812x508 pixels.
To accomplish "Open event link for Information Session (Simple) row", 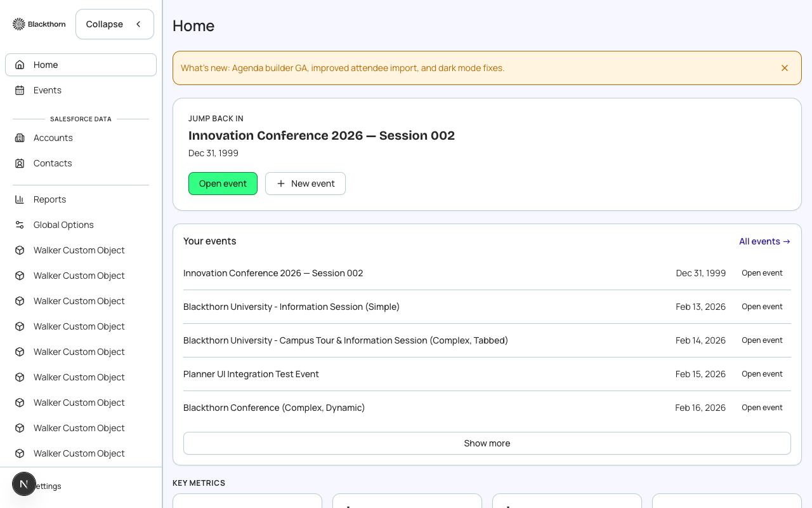I will [x=762, y=307].
